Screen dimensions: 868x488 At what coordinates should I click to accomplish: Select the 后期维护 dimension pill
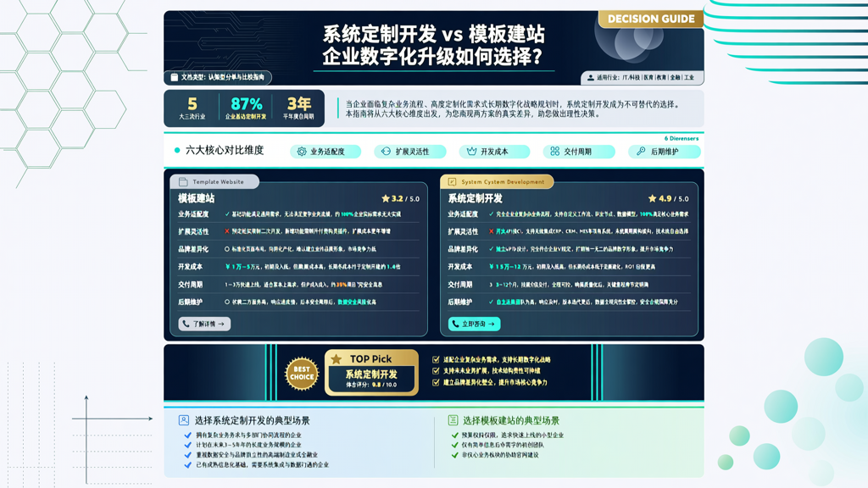pyautogui.click(x=665, y=152)
